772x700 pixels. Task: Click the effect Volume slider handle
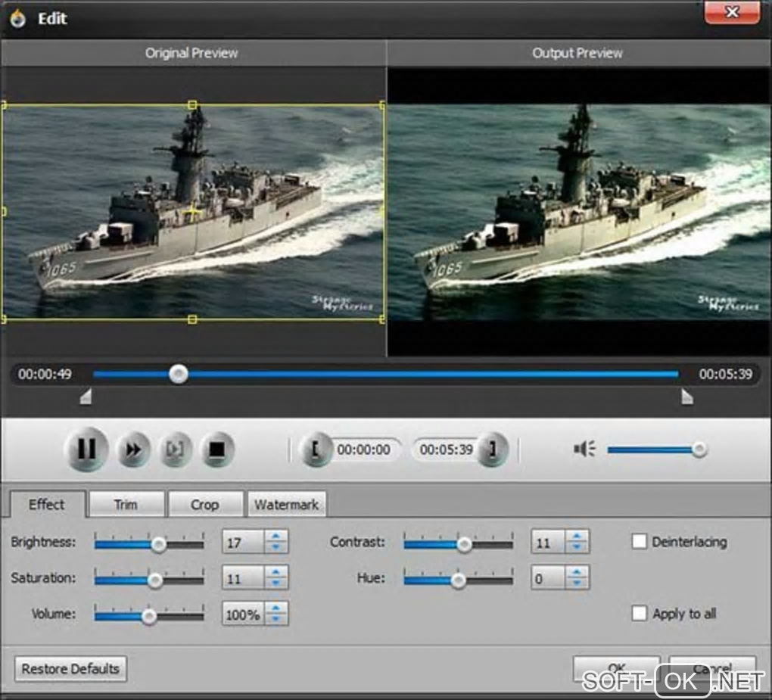(x=149, y=616)
